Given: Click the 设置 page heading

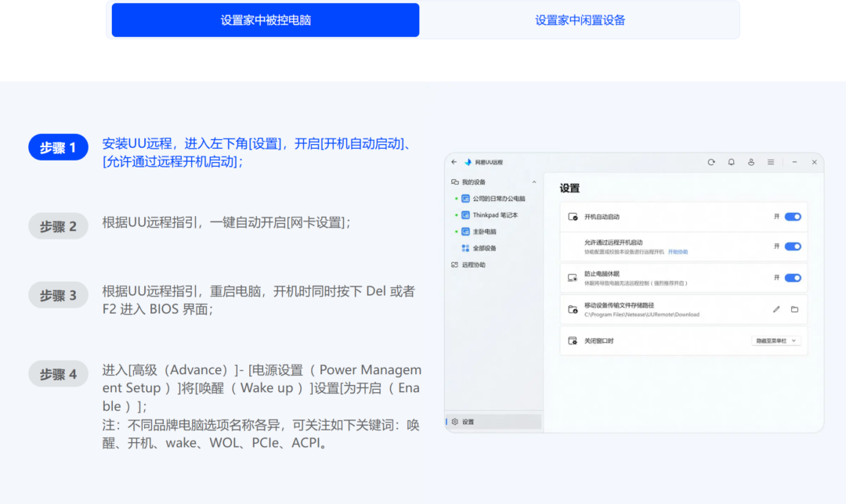Looking at the screenshot, I should [569, 188].
